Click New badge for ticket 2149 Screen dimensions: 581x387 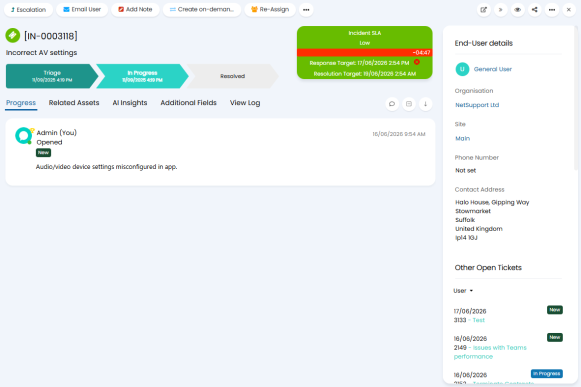coord(555,337)
